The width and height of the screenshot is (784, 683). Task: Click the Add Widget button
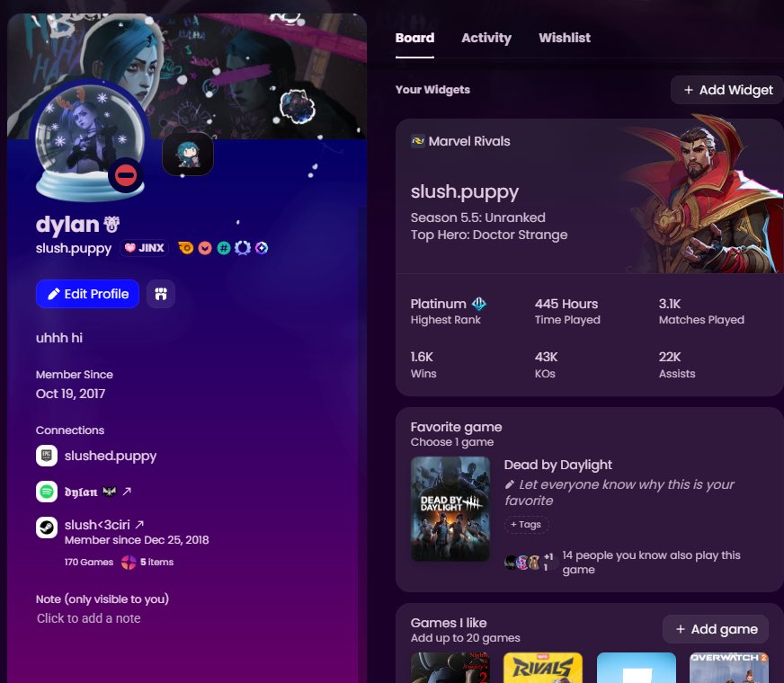click(727, 90)
